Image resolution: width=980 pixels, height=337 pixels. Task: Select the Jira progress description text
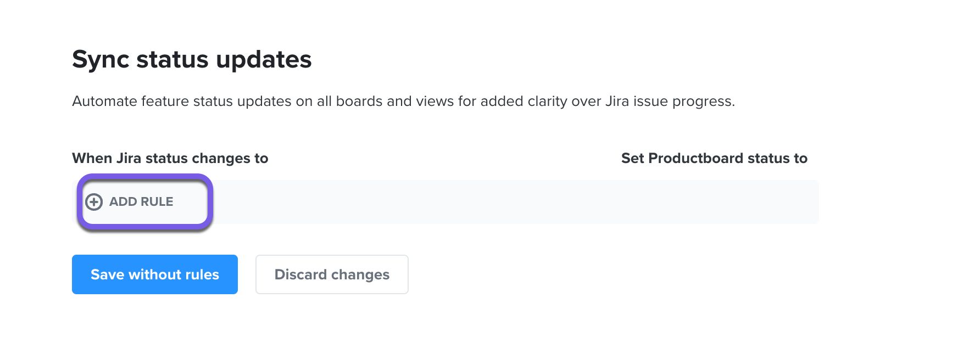(x=404, y=101)
